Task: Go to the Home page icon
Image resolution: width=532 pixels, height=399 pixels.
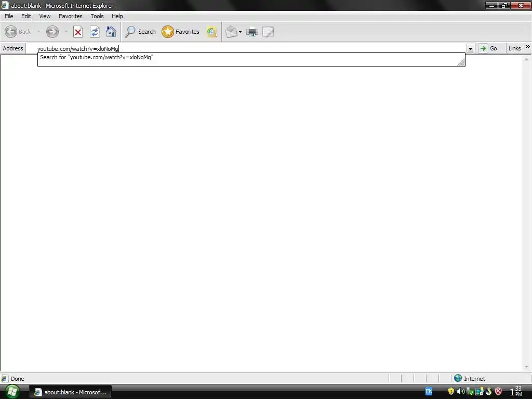Action: click(x=111, y=32)
